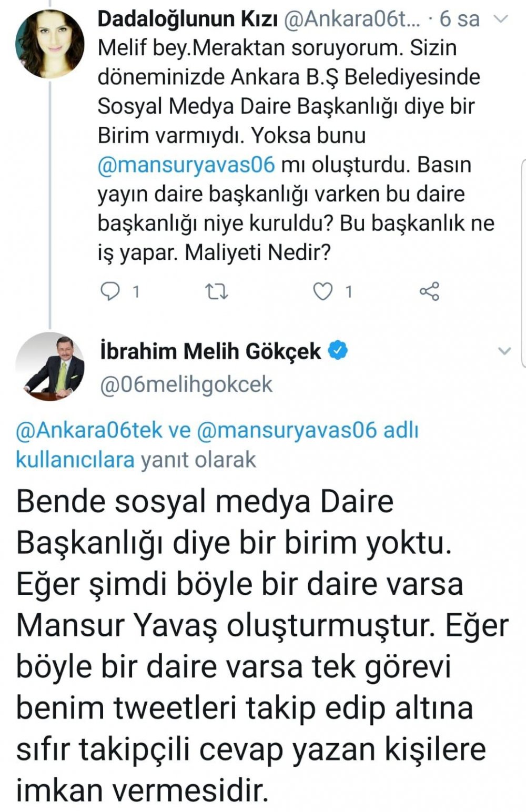The height and width of the screenshot is (812, 526).
Task: Retweet the Dadaloğlunun Kızı tweet
Action: 216,291
